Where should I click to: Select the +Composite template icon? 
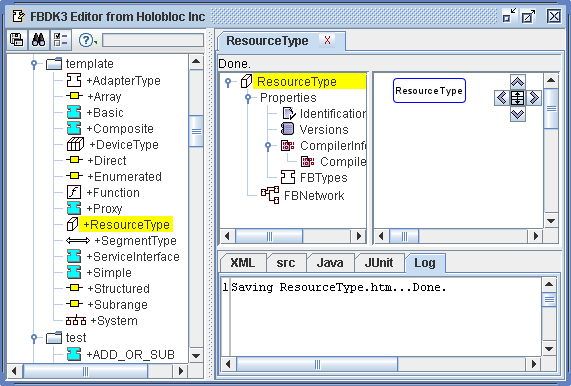[x=74, y=128]
